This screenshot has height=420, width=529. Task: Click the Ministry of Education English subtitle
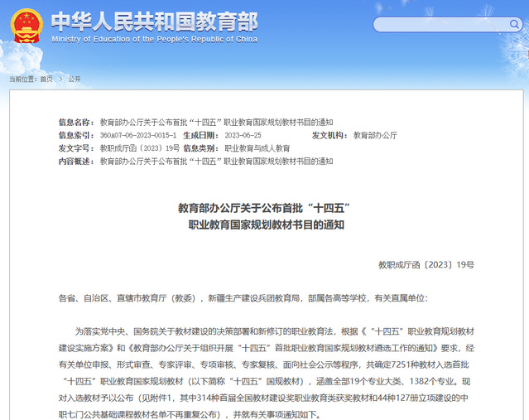coord(154,39)
